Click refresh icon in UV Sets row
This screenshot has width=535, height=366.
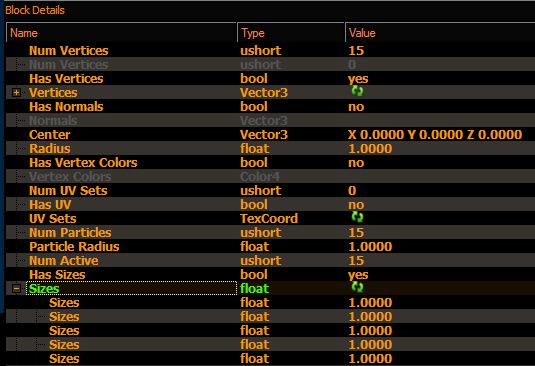(357, 217)
